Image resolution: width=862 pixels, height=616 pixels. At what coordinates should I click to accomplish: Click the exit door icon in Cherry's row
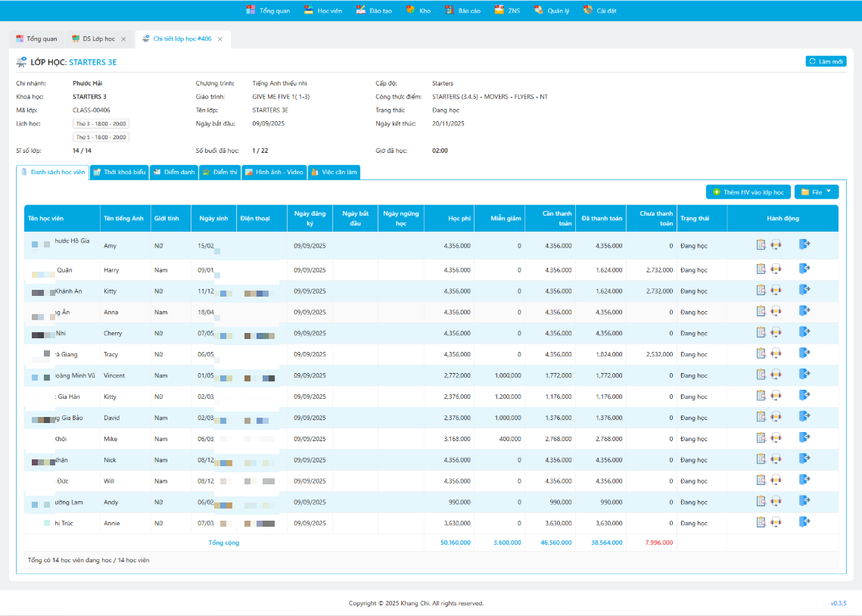tap(804, 331)
